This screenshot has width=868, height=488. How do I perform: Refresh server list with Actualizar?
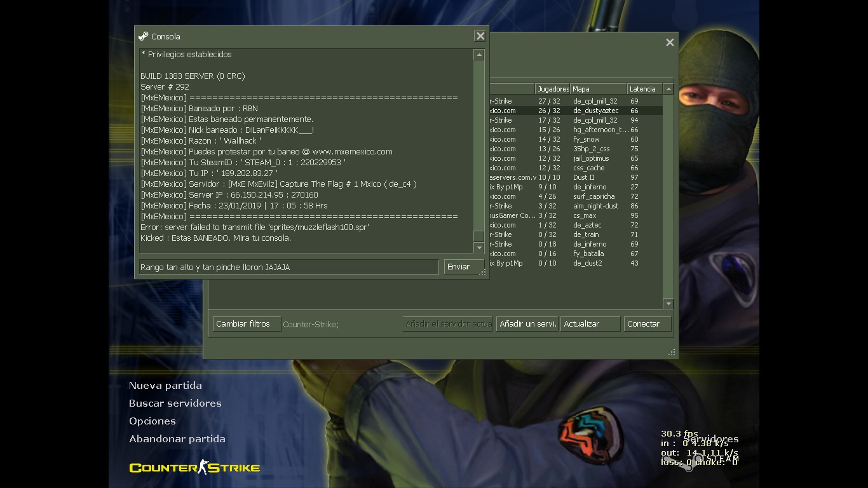tap(590, 324)
